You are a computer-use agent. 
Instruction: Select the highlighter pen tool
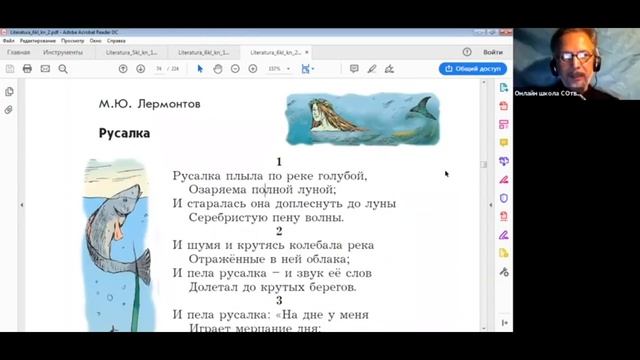371,69
